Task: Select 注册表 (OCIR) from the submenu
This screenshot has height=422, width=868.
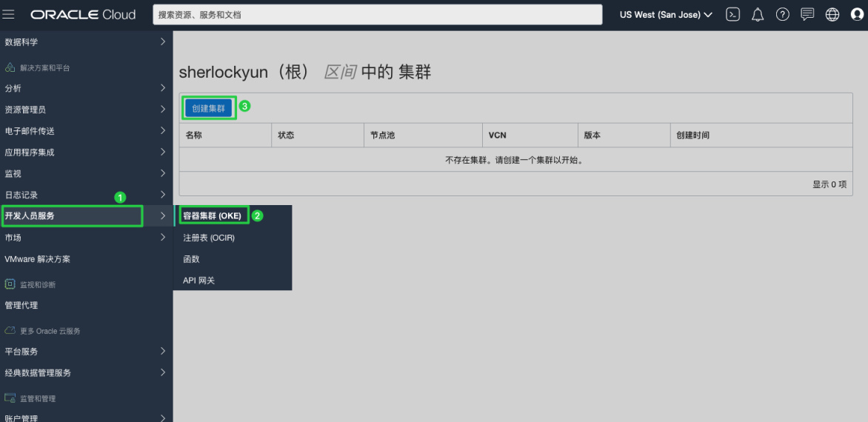Action: click(x=209, y=238)
